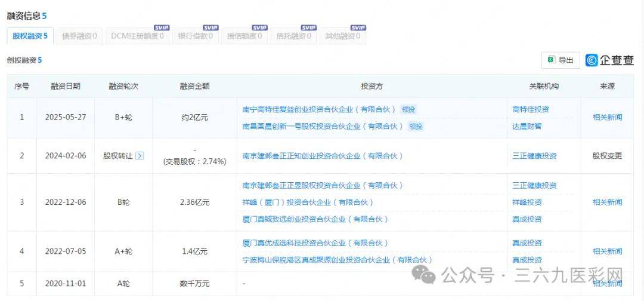Open 相关新闻 for the B轮 row
This screenshot has height=301, width=644.
click(x=607, y=202)
